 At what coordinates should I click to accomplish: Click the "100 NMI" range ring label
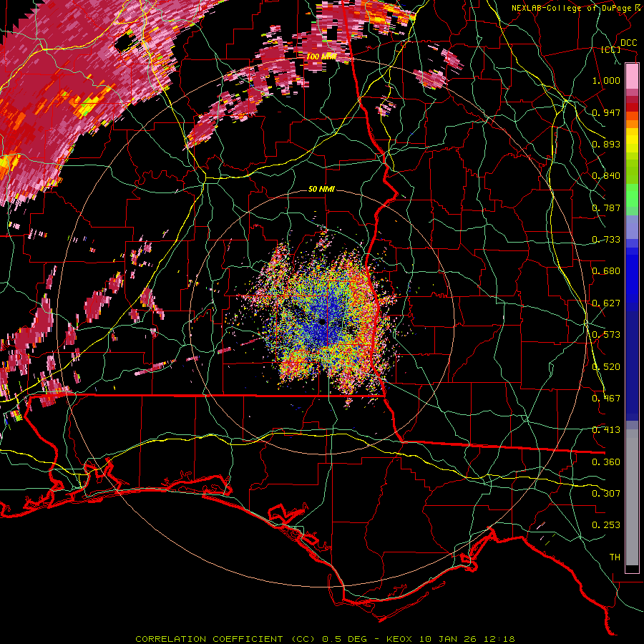(321, 57)
